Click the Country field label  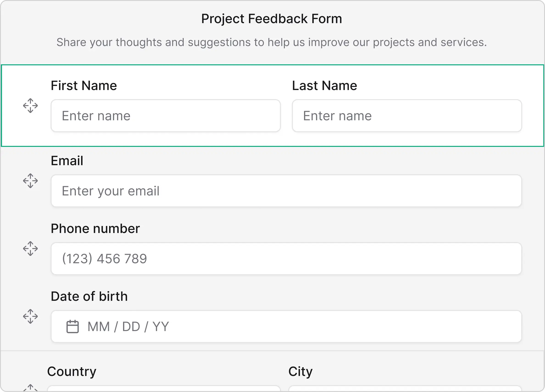point(72,371)
